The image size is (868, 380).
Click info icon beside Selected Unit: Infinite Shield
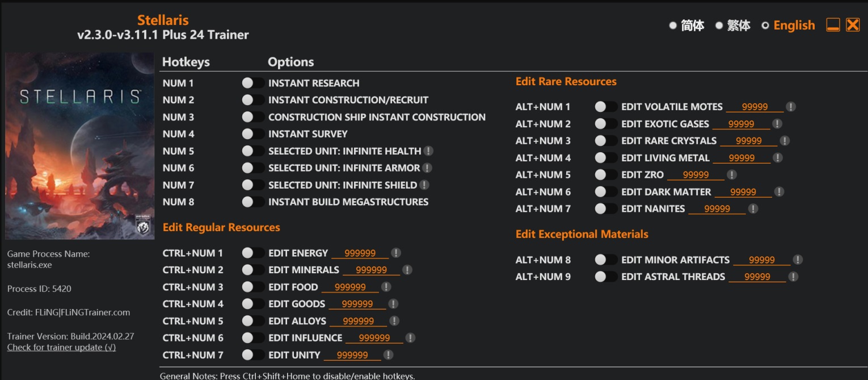coord(424,185)
